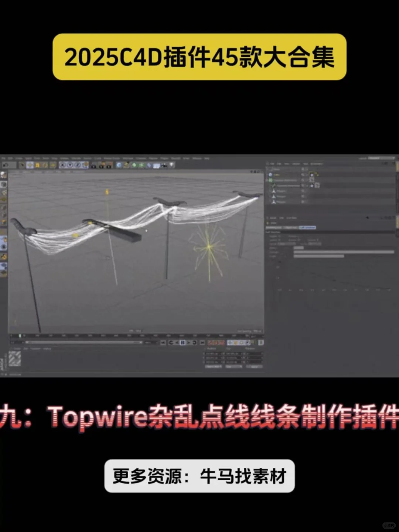Open the File menu in the main menu bar
The height and width of the screenshot is (532, 399).
click(4, 158)
